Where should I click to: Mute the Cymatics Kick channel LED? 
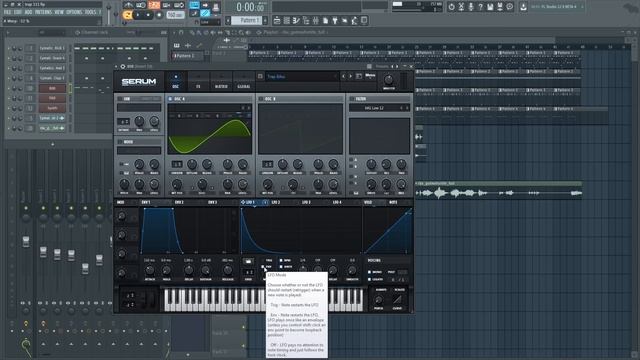pos(9,48)
